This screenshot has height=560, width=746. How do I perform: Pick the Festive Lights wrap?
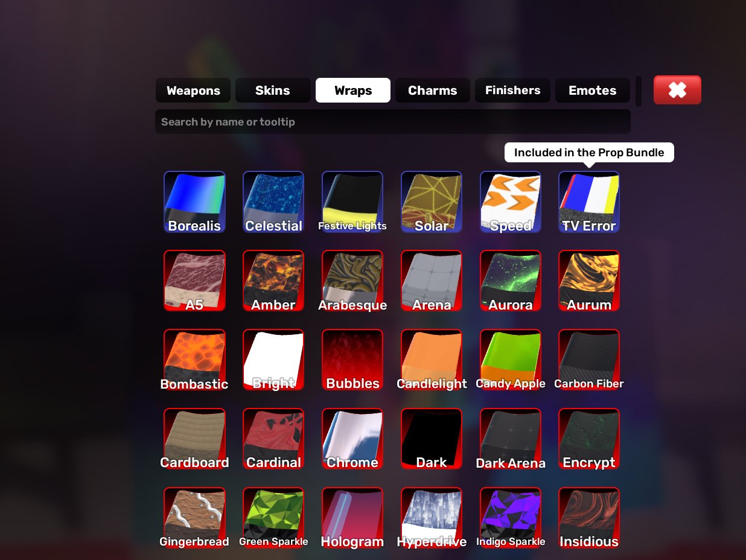(x=352, y=202)
